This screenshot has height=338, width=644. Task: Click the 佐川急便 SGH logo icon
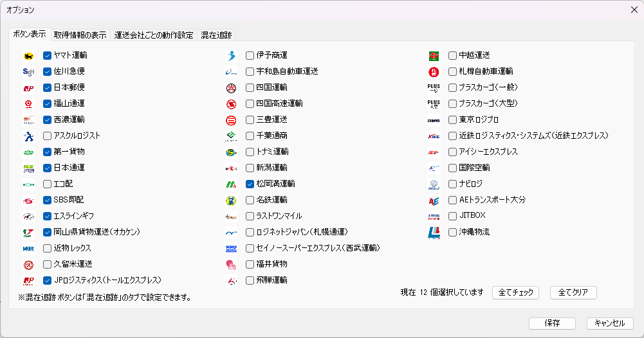28,72
